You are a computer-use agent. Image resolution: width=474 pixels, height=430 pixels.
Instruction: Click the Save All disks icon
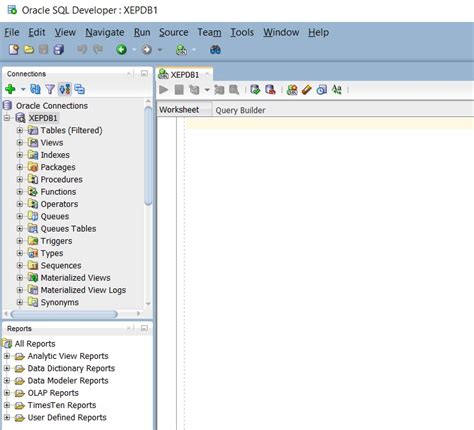(x=59, y=50)
